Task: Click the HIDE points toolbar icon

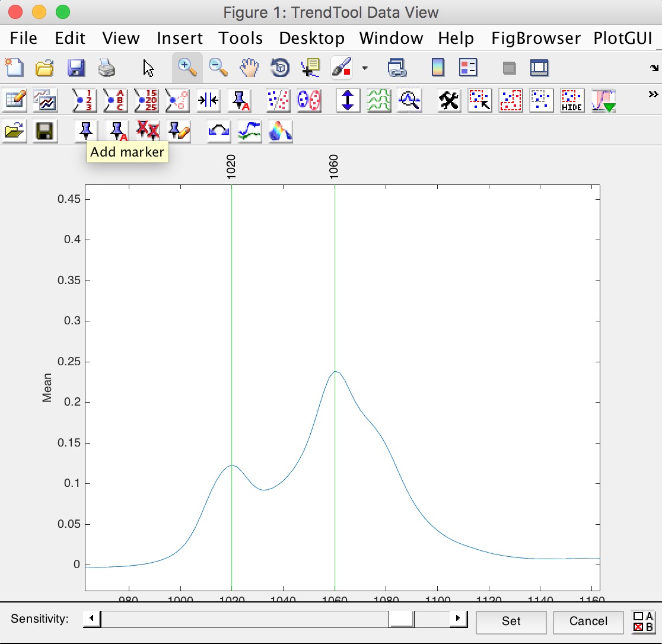Action: pos(572,100)
